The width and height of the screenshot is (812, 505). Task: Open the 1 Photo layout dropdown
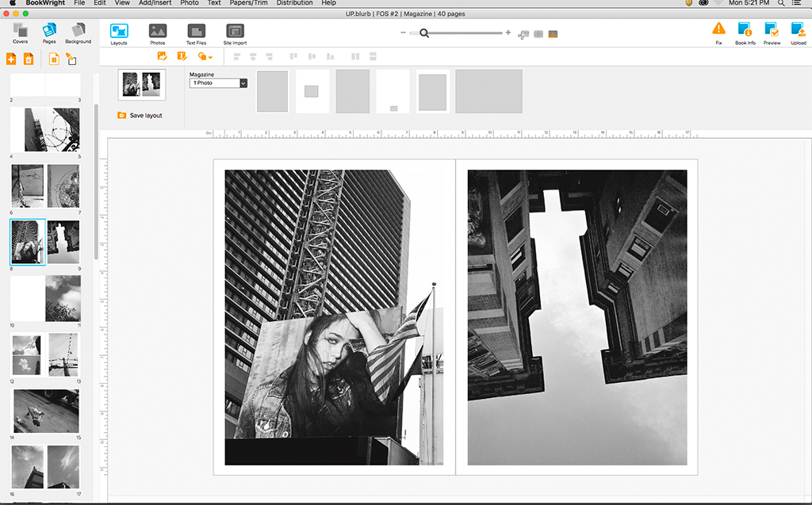point(218,82)
